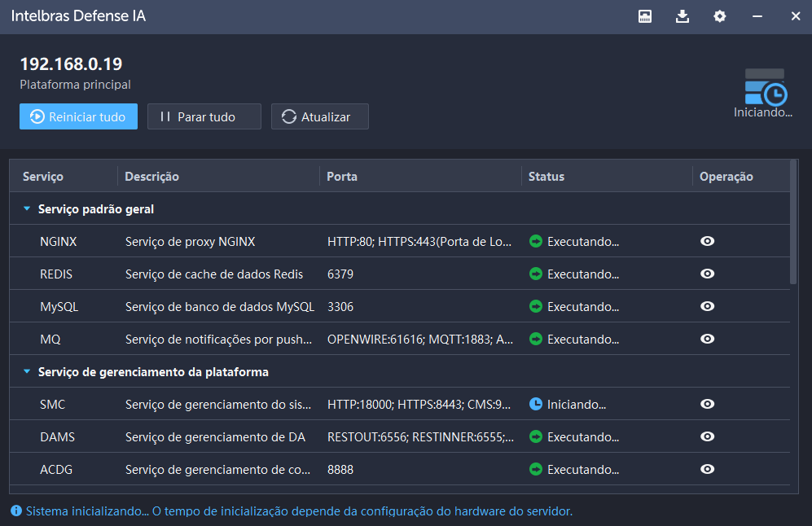812x526 pixels.
Task: Minimize the Intelbras Defense IA window
Action: click(757, 16)
